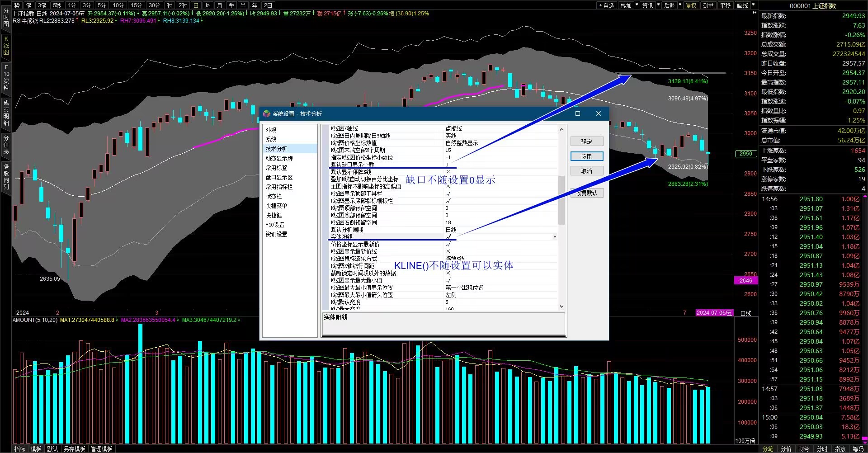
Task: Switch chart to 30分 period
Action: point(155,5)
